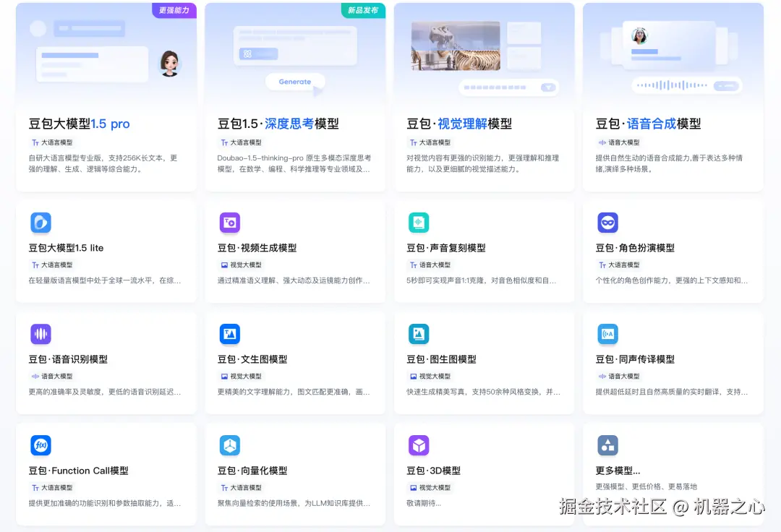Viewport: 781px width, 532px height.
Task: Click description starting 提供更加准确的功能识别
Action: [x=105, y=503]
